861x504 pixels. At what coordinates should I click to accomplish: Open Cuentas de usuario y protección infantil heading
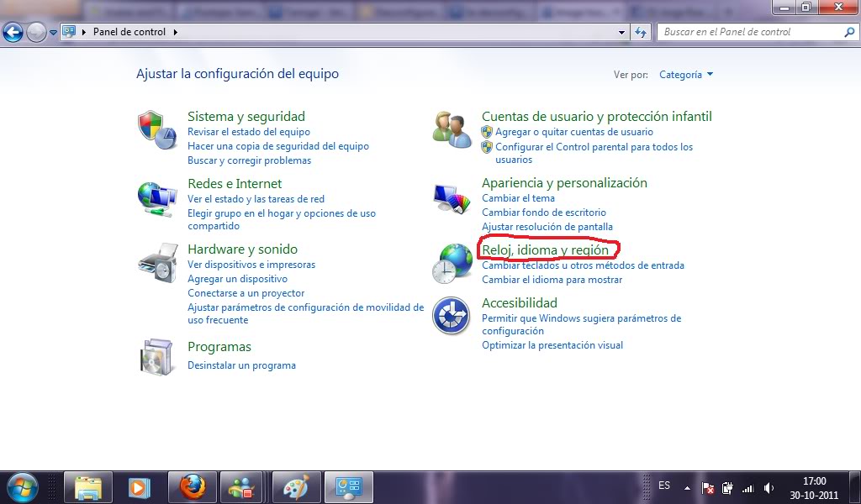pos(597,116)
